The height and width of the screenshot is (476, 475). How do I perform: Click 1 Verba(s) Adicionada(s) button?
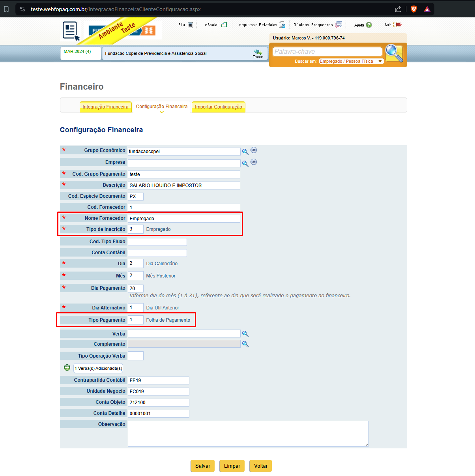(x=98, y=368)
